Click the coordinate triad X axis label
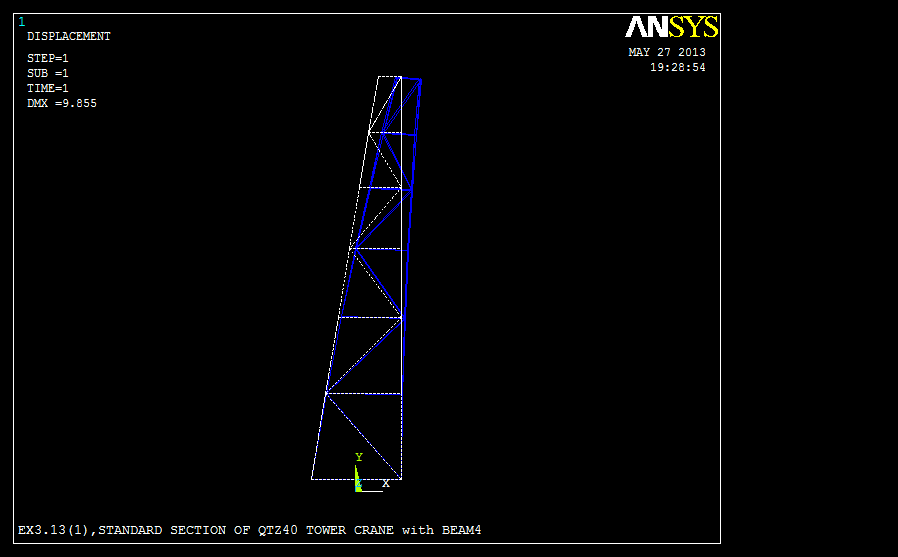The image size is (898, 557). tap(386, 483)
